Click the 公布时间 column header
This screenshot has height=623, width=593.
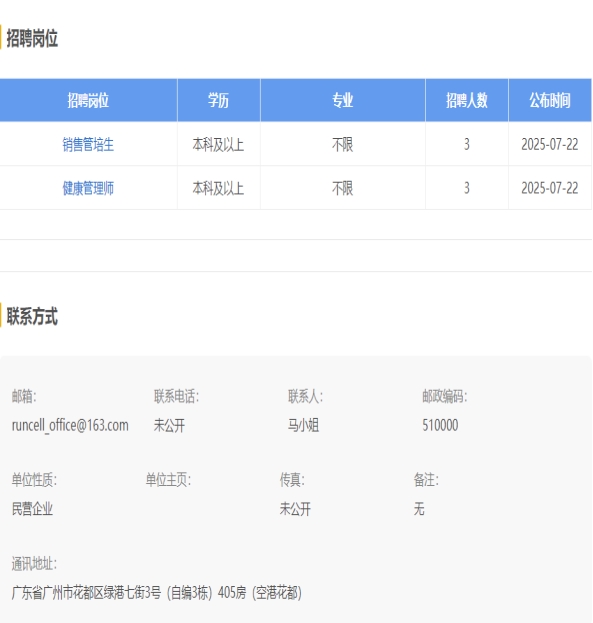[550, 100]
